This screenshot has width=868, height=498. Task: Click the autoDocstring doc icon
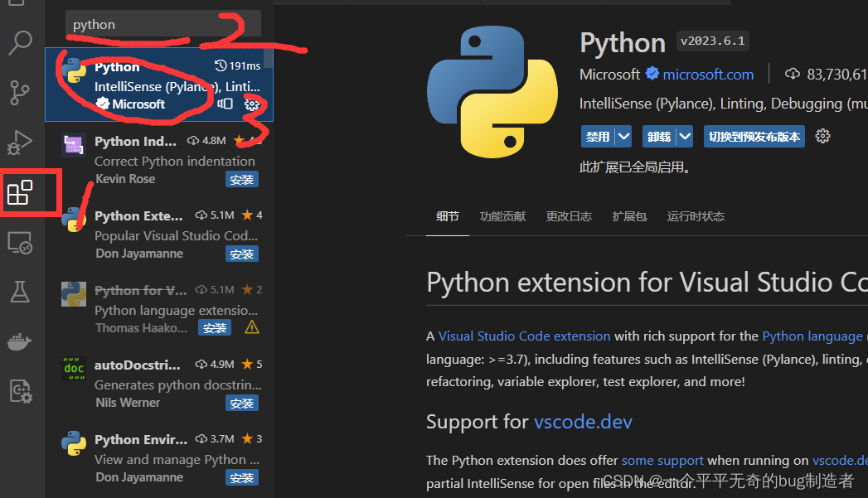[74, 369]
